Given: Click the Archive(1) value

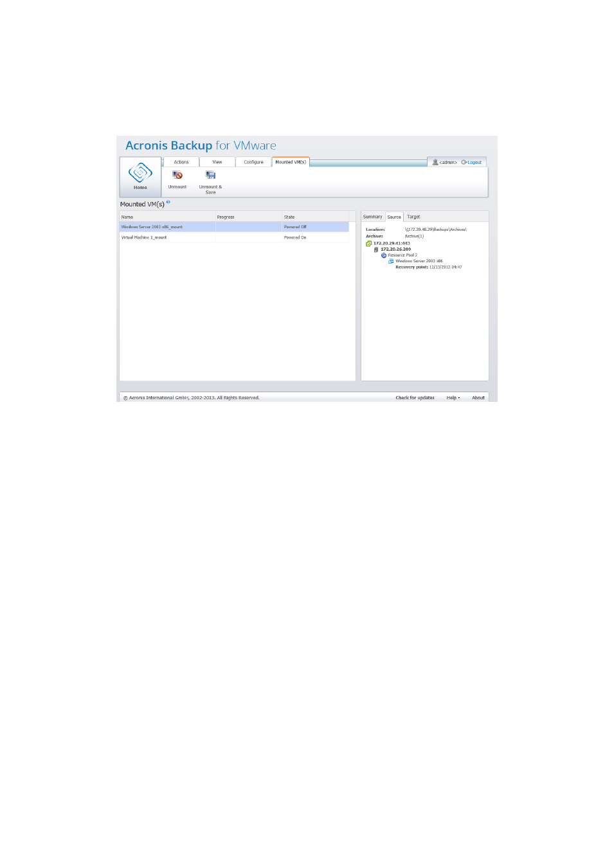Looking at the screenshot, I should click(x=414, y=236).
